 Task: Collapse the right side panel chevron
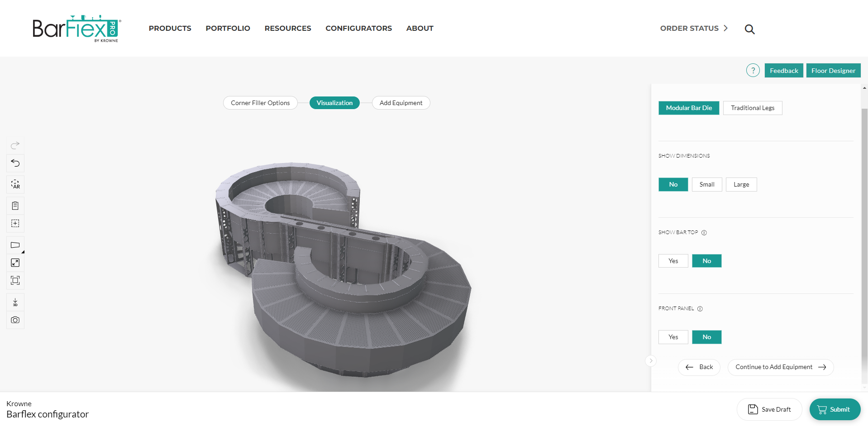[x=651, y=361]
